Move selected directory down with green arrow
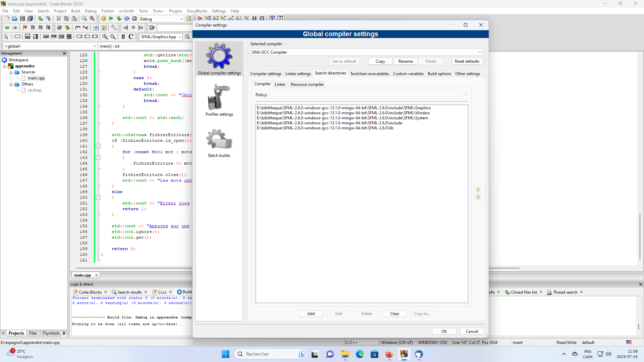 478,198
